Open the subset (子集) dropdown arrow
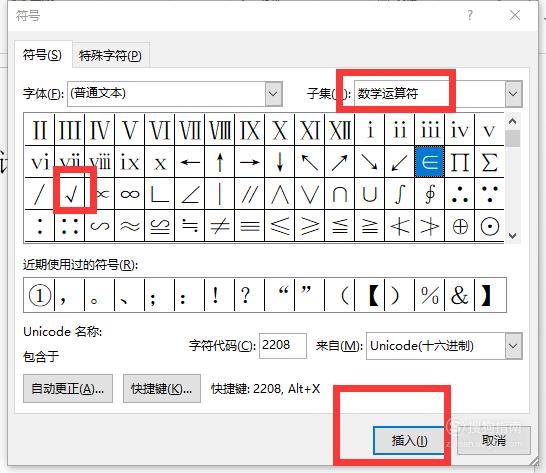This screenshot has width=546, height=473. [x=513, y=94]
